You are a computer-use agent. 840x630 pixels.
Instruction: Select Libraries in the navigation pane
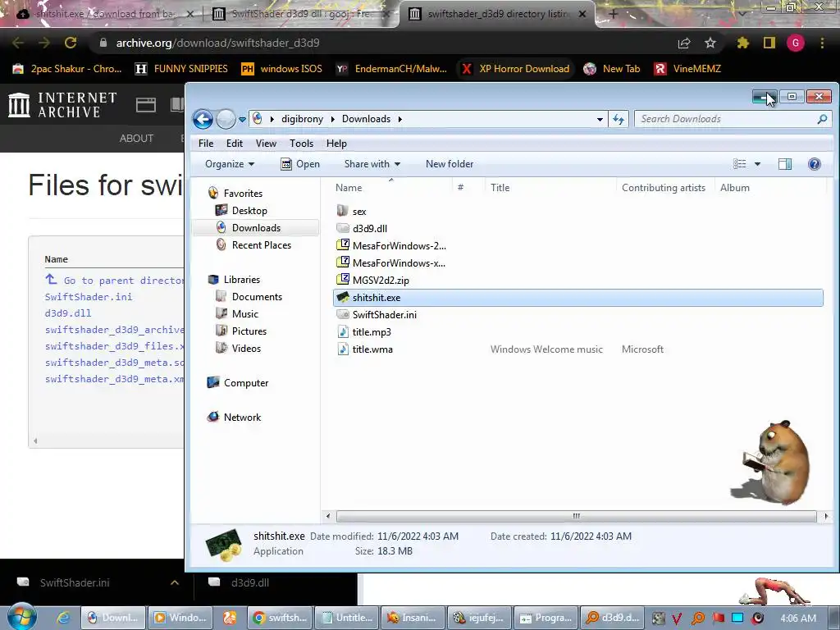click(242, 280)
